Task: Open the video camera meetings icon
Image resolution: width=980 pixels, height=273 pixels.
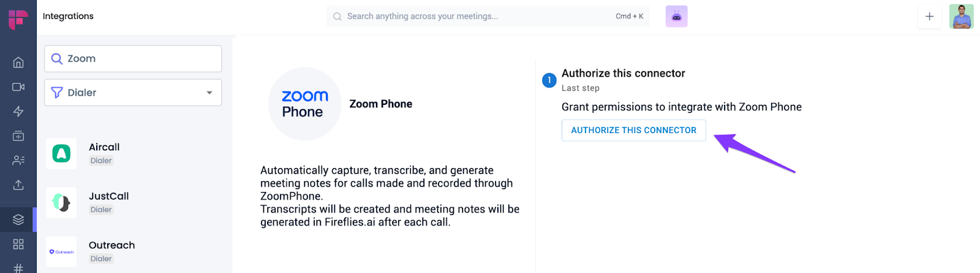Action: [18, 87]
